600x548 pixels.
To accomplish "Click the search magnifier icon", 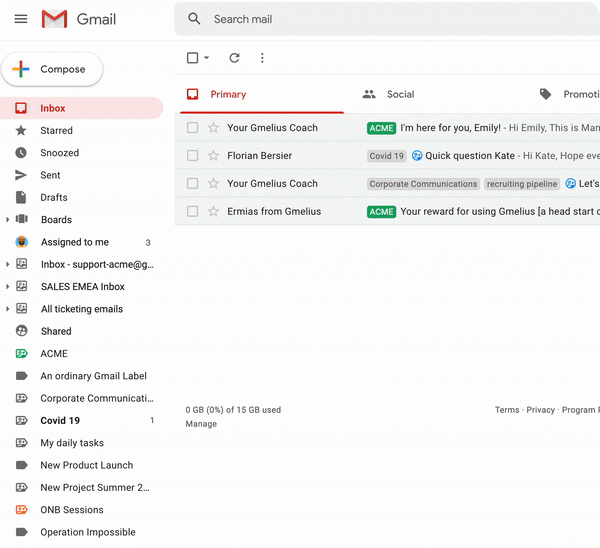I will [194, 18].
